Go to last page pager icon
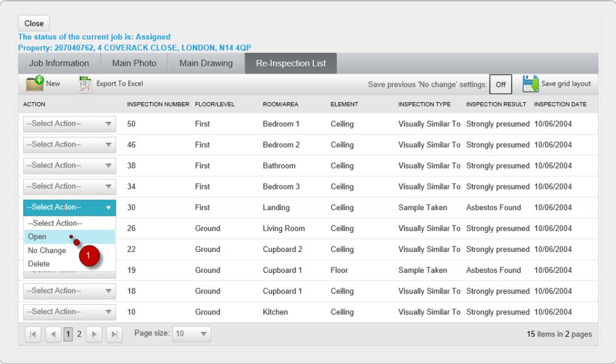The height and width of the screenshot is (364, 616). click(115, 334)
